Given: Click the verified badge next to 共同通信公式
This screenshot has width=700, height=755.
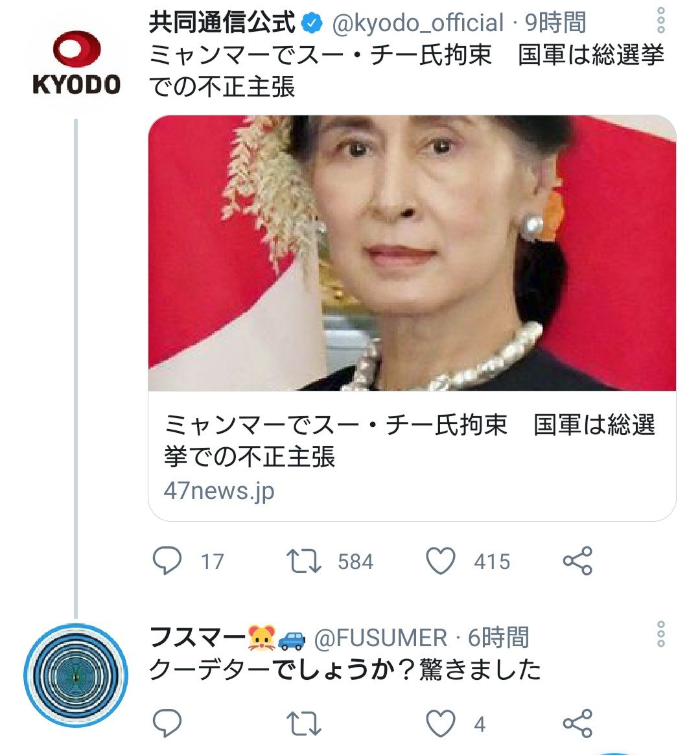Looking at the screenshot, I should 312,21.
